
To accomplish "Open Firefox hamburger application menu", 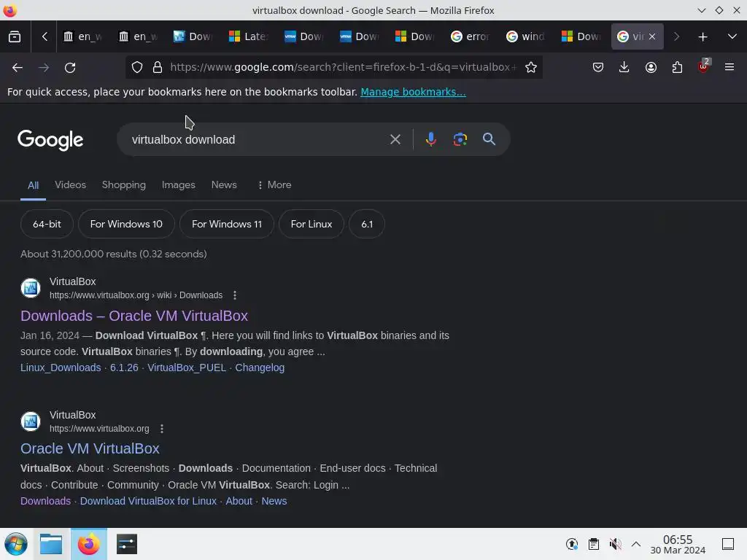I will point(729,68).
